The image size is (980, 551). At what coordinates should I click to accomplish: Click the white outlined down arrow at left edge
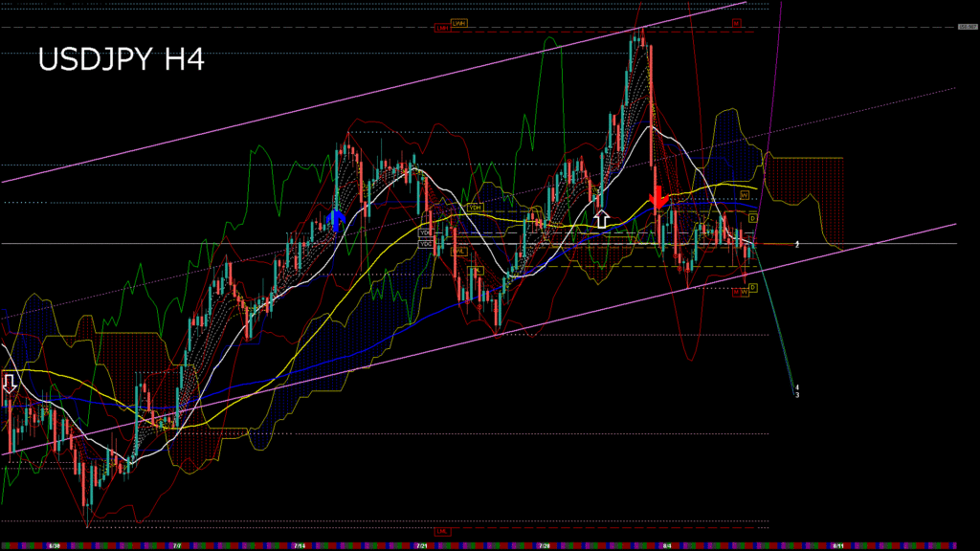10,384
